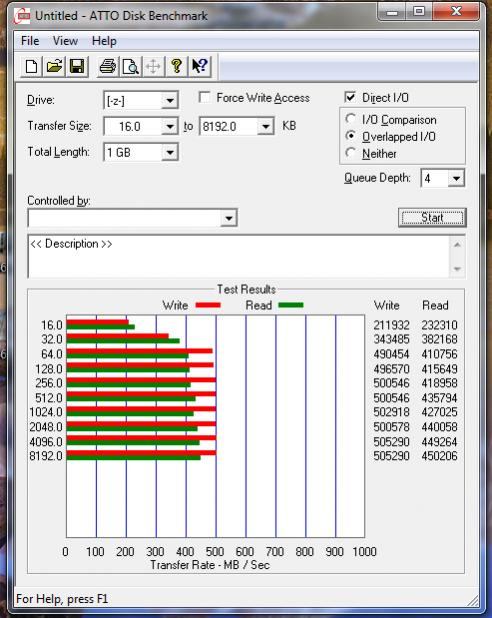
Task: Click read value 450206
Action: pyautogui.click(x=440, y=456)
